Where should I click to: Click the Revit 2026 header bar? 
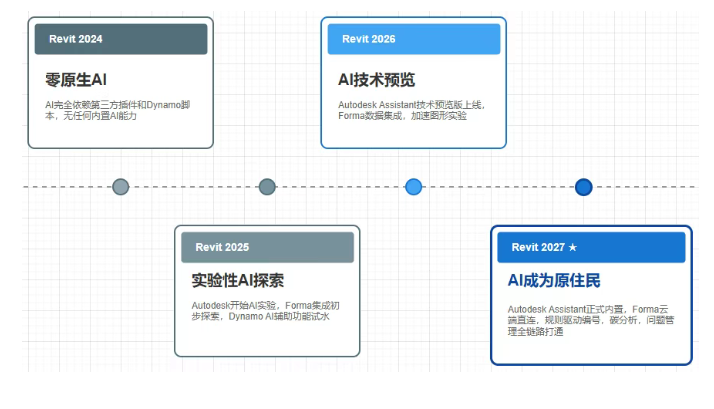[414, 39]
